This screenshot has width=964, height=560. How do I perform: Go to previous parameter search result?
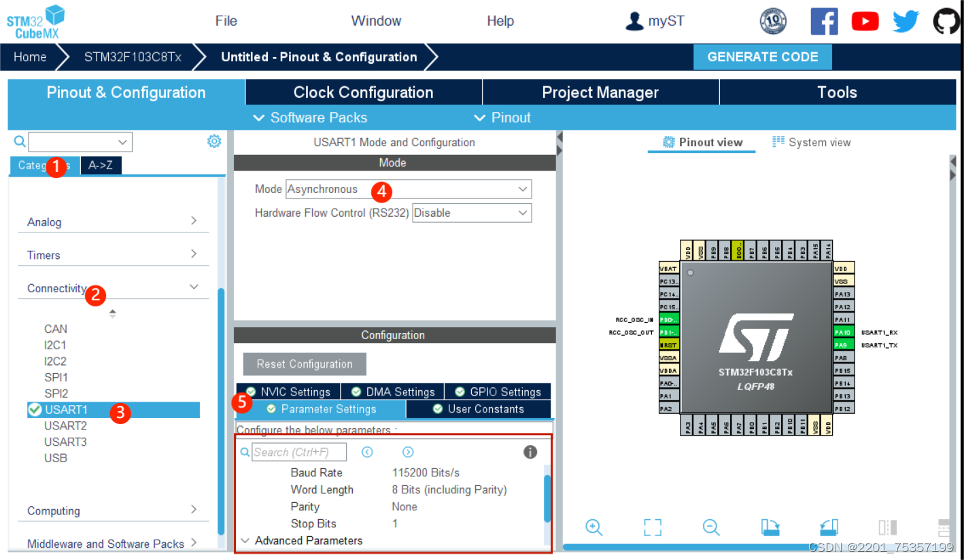[x=367, y=452]
